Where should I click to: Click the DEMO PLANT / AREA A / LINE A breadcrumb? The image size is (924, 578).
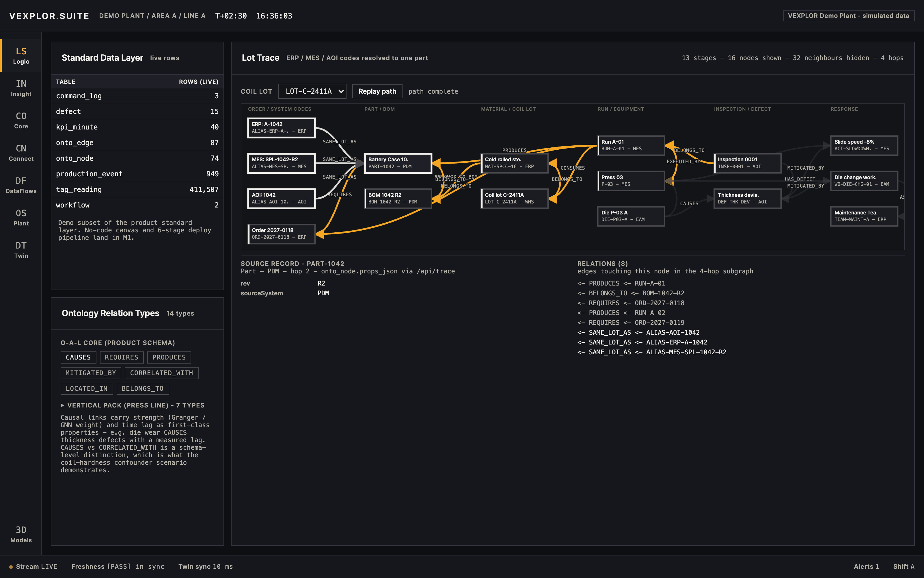click(x=152, y=16)
